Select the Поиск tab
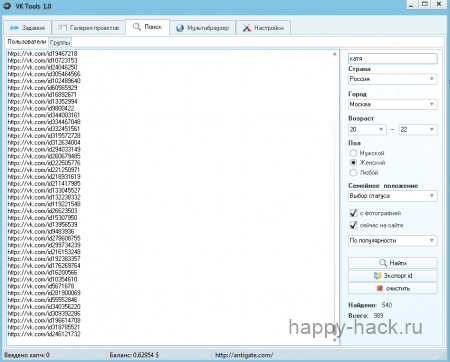 click(147, 27)
